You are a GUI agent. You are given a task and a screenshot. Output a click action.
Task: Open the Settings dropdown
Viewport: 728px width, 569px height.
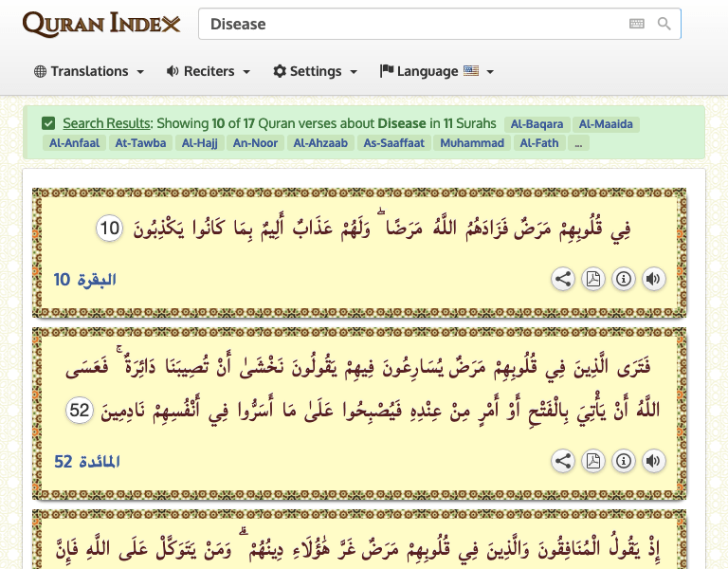[316, 71]
